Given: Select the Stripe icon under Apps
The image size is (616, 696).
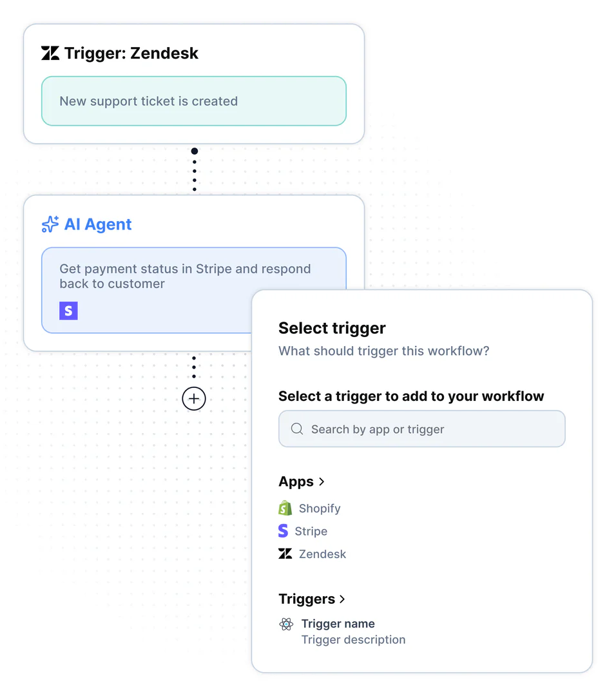Looking at the screenshot, I should click(284, 530).
